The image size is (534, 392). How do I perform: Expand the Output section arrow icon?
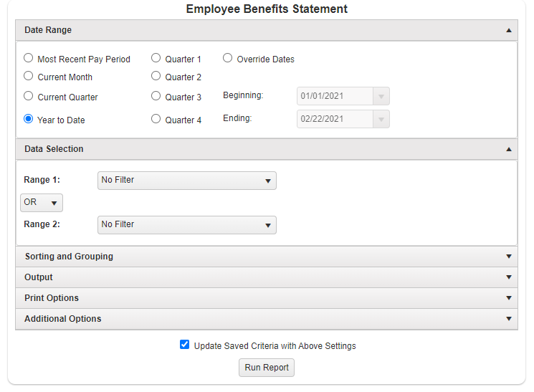coord(509,277)
